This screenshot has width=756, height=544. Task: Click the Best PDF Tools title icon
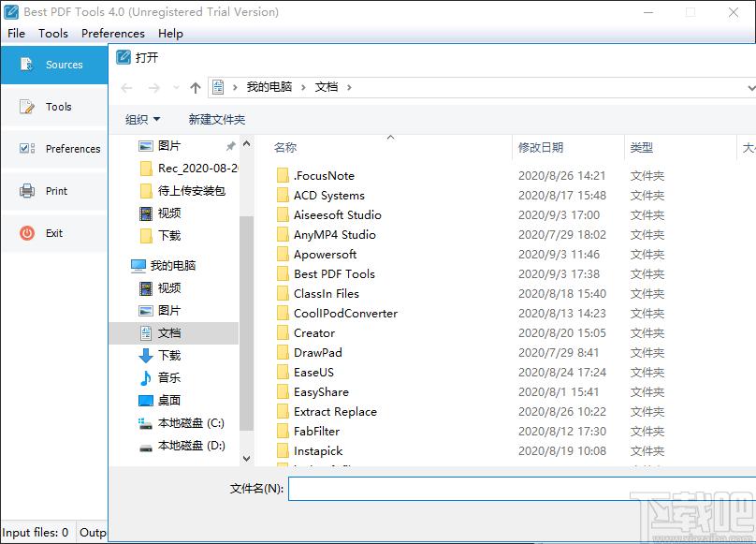click(11, 12)
